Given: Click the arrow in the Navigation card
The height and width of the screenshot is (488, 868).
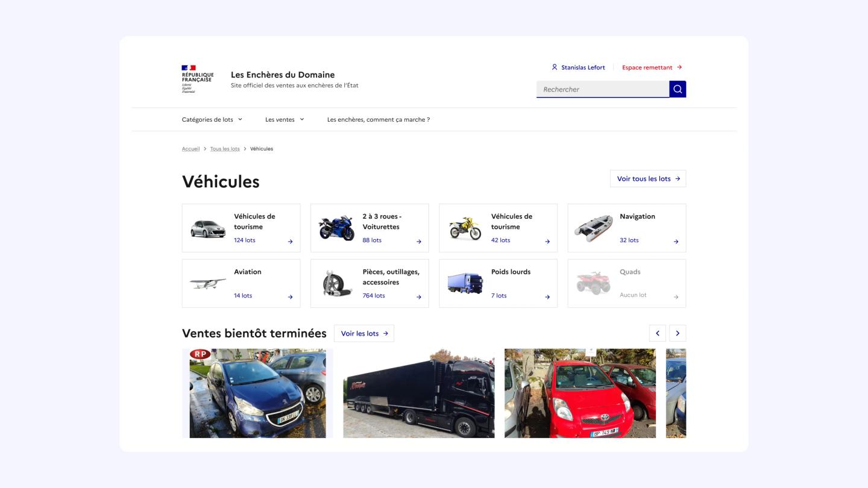Looking at the screenshot, I should 676,242.
